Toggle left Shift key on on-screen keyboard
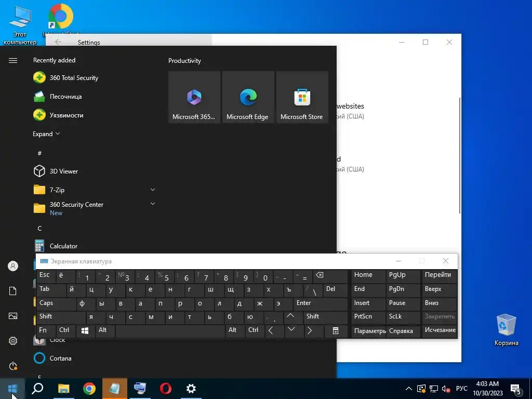The width and height of the screenshot is (532, 399). [61, 317]
